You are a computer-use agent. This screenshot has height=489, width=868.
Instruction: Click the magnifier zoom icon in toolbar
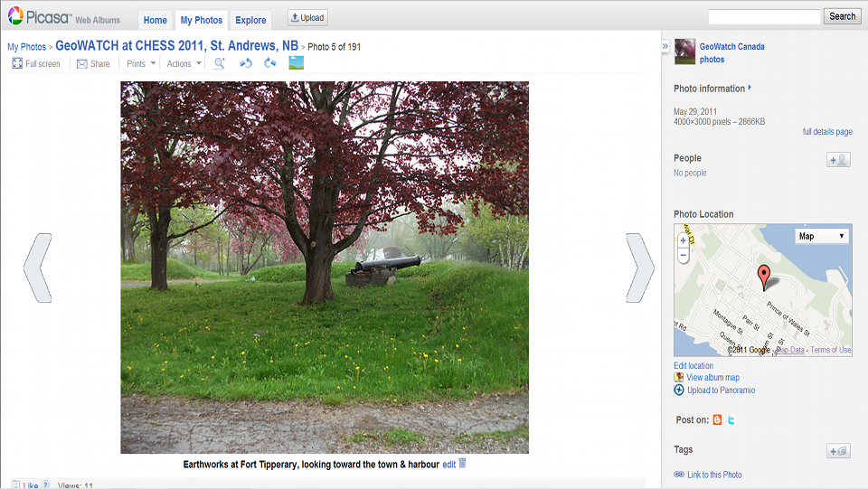pyautogui.click(x=219, y=63)
